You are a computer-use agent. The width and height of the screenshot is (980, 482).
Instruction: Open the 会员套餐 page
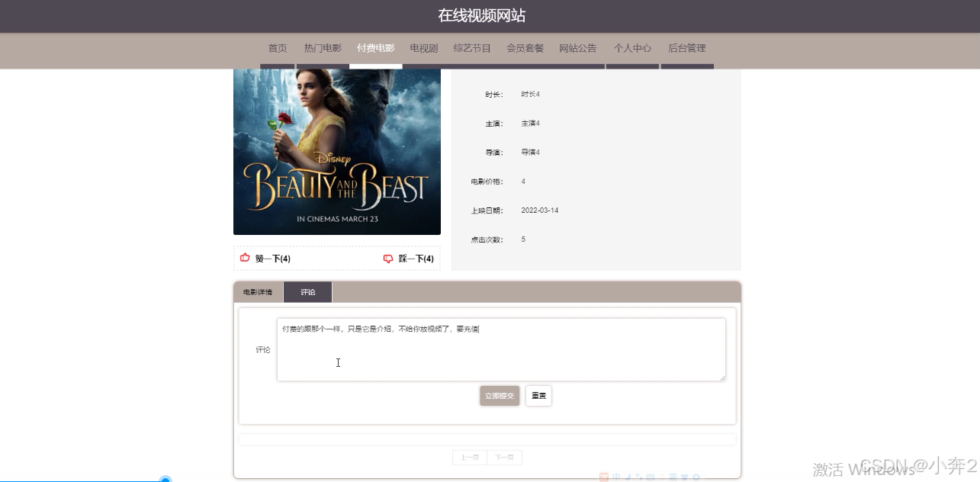[525, 48]
